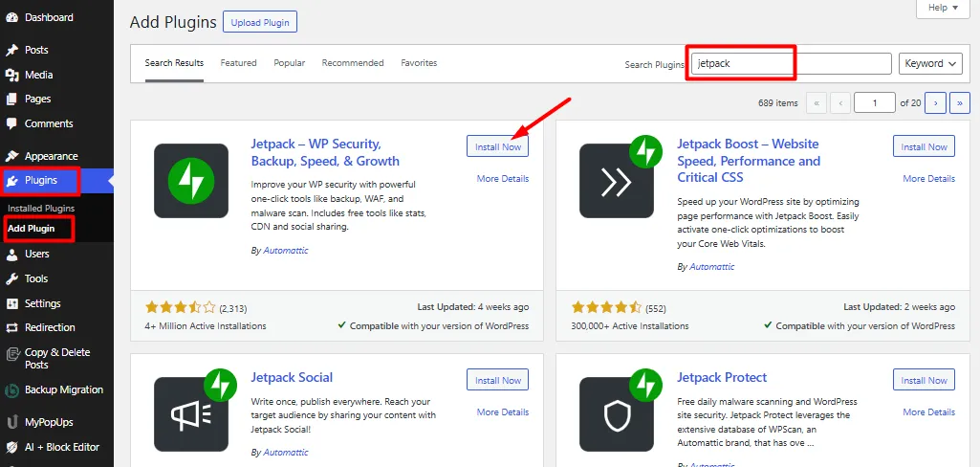Install Jetpack WP Security plugin now
The image size is (980, 467).
tap(497, 147)
